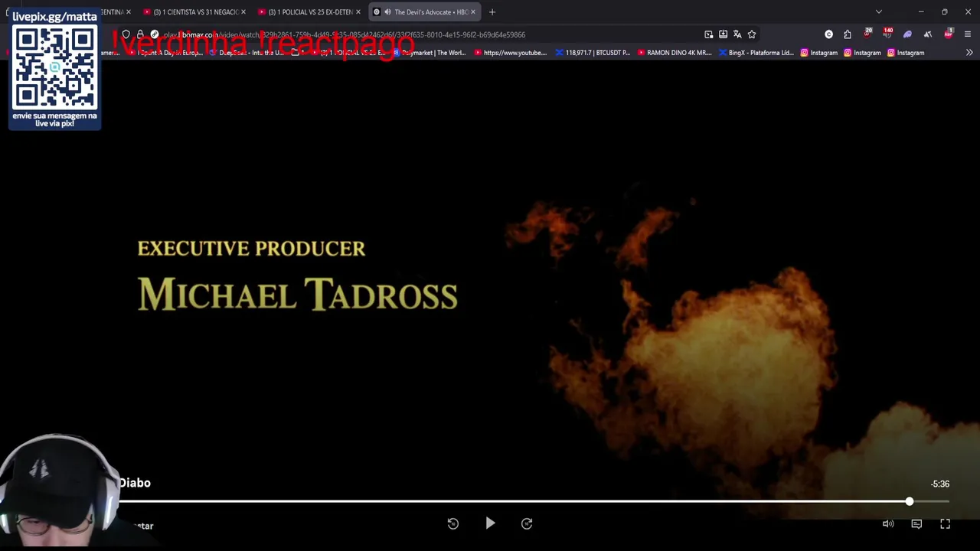980x551 pixels.
Task: Open DeepSeek - Into the U... bookmark
Action: (x=247, y=53)
